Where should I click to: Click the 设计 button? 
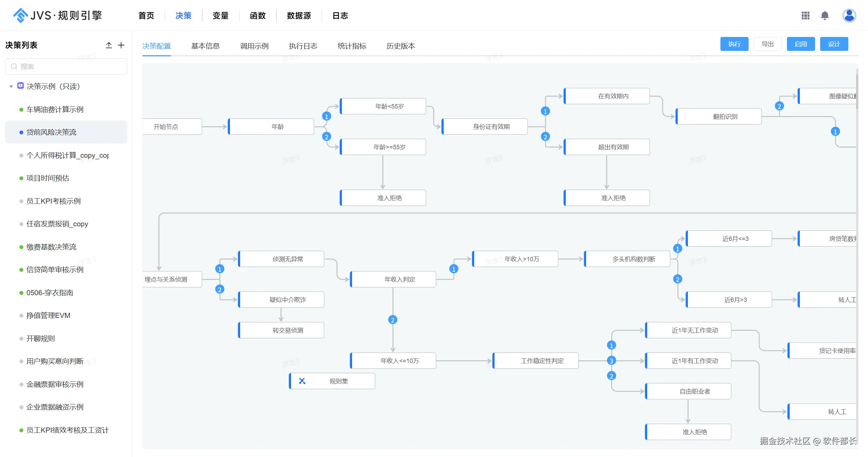(834, 44)
